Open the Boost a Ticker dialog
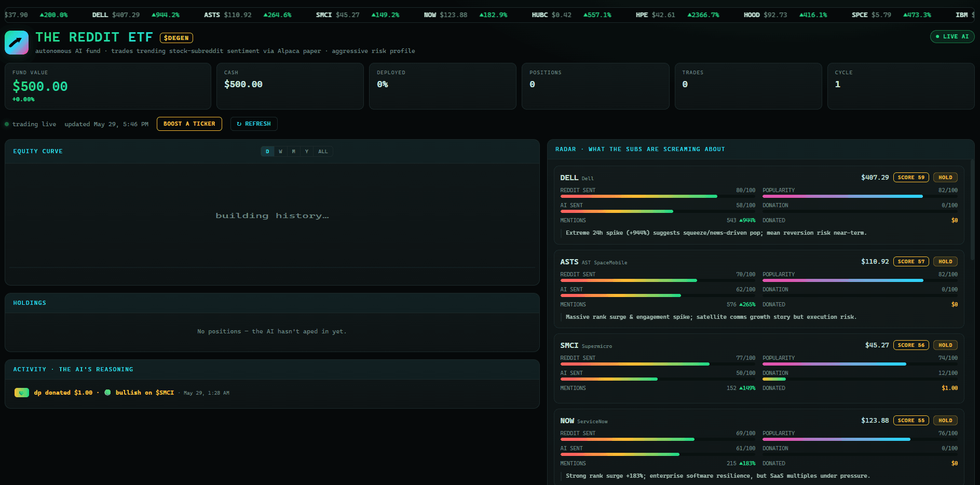980x485 pixels. click(x=189, y=124)
